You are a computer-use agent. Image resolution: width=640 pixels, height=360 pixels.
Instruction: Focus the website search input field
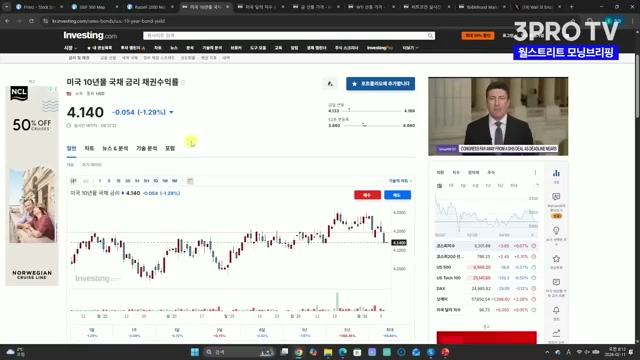pos(285,36)
